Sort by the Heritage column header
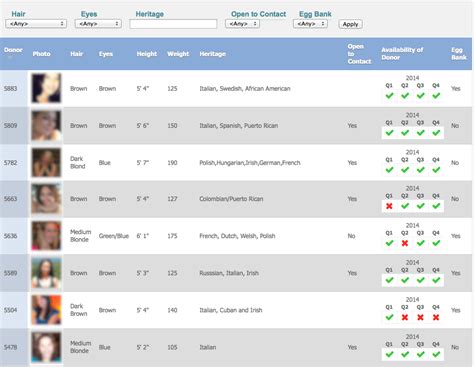474x367 pixels. (x=212, y=54)
